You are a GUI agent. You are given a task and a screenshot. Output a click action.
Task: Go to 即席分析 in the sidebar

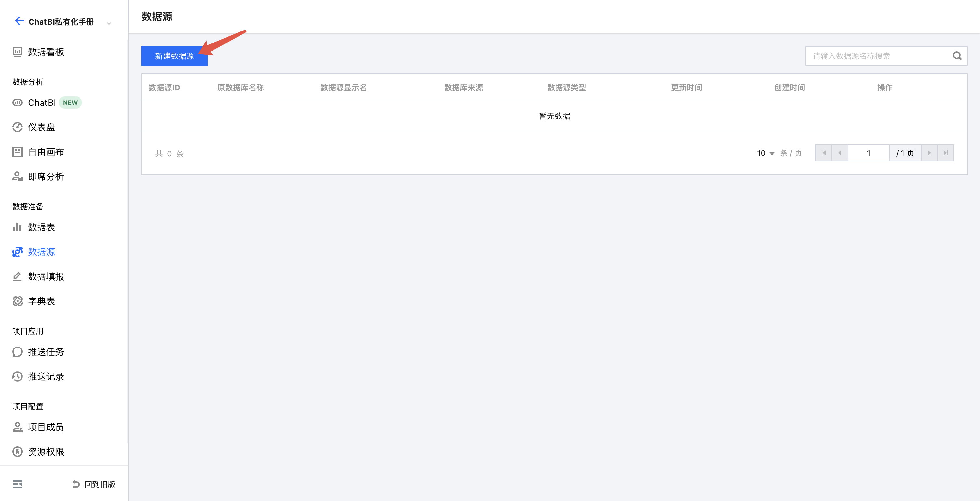[46, 177]
